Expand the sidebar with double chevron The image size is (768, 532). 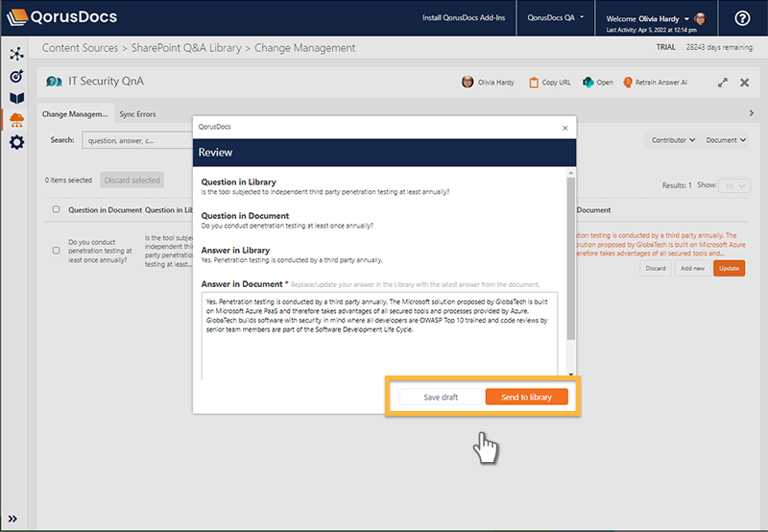(12, 519)
